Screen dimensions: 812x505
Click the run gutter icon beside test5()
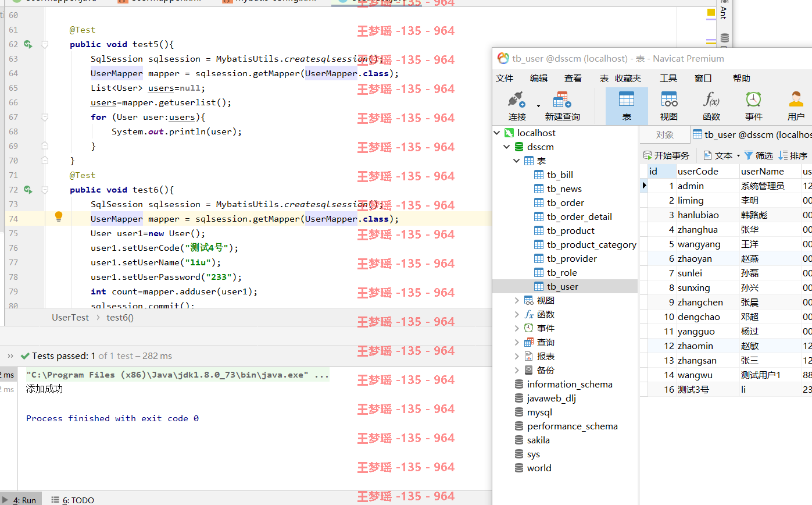point(27,44)
